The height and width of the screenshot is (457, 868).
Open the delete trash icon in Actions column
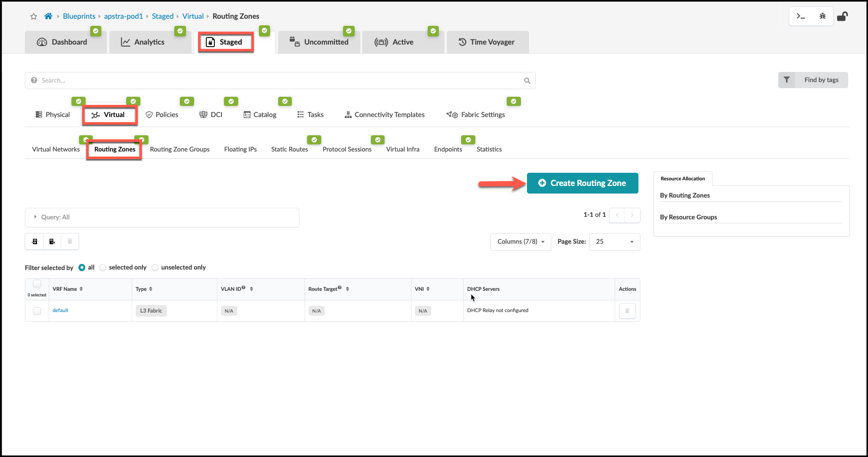627,311
